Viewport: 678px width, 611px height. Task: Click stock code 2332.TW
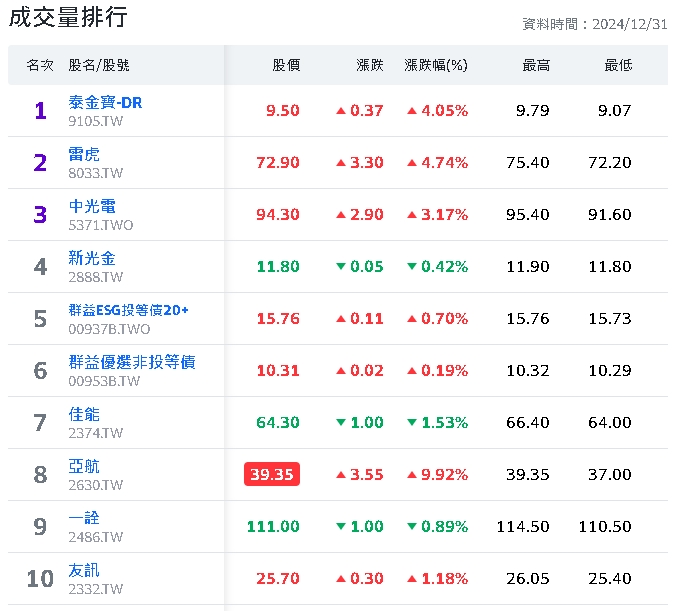[96, 589]
